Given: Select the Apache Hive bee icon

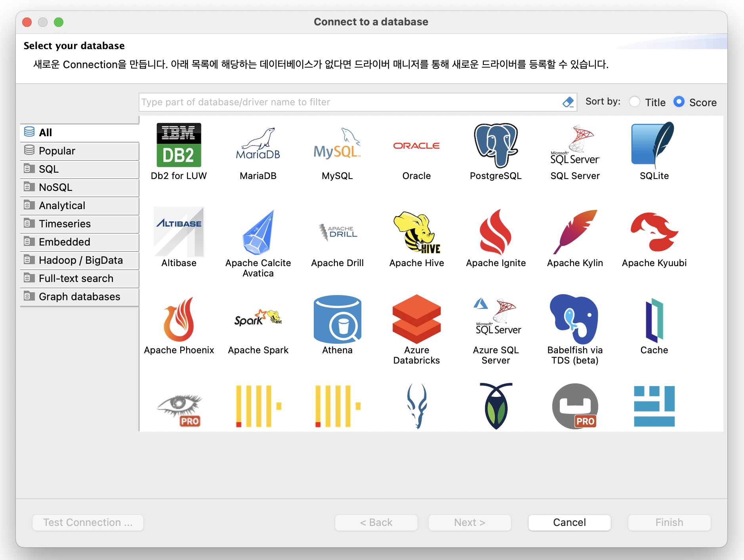Looking at the screenshot, I should click(x=416, y=232).
